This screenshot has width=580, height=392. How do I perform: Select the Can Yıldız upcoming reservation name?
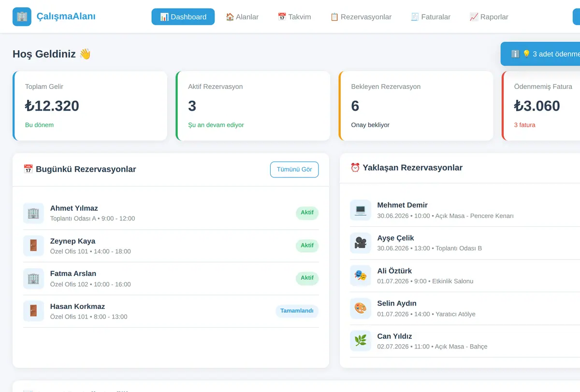pyautogui.click(x=395, y=336)
